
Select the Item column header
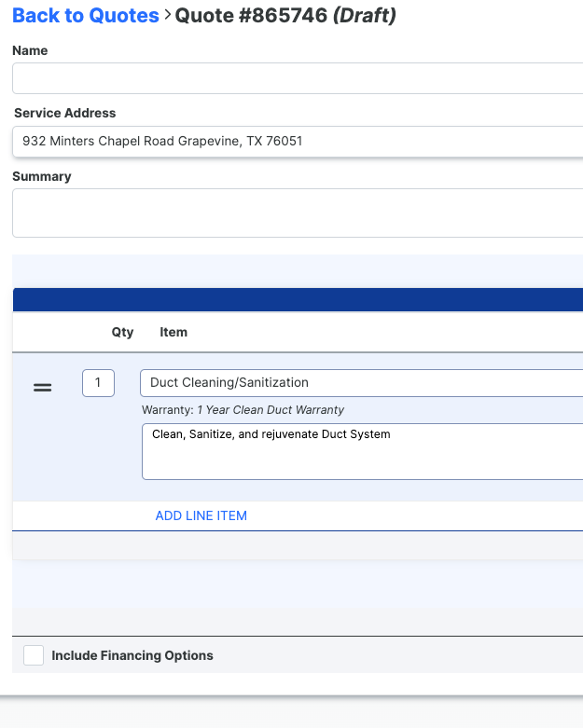tap(174, 332)
